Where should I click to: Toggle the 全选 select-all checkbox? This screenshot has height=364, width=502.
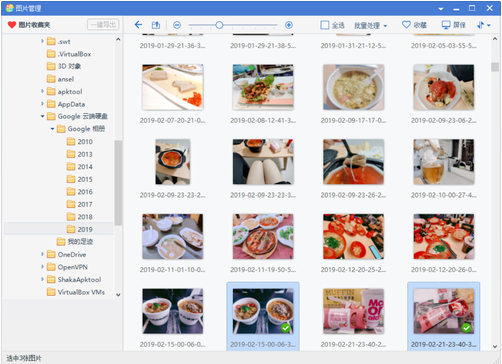point(324,25)
